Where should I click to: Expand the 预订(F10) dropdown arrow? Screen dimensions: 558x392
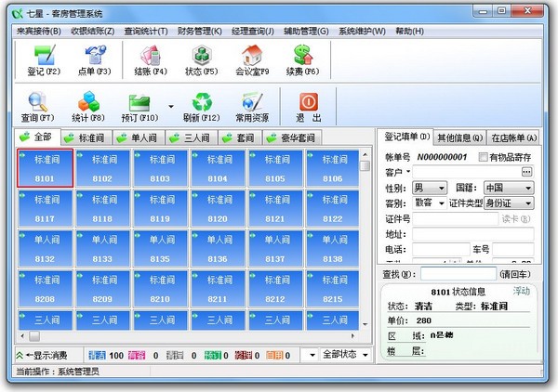pyautogui.click(x=171, y=106)
